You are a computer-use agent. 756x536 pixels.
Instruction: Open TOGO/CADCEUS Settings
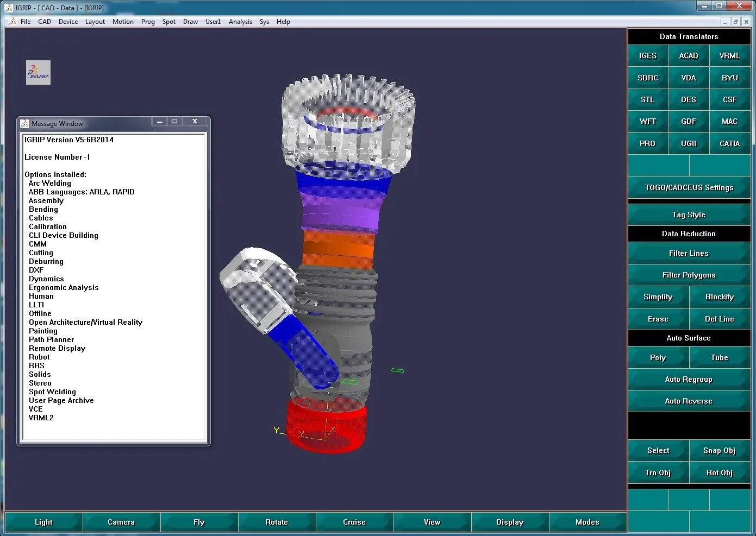pyautogui.click(x=689, y=188)
